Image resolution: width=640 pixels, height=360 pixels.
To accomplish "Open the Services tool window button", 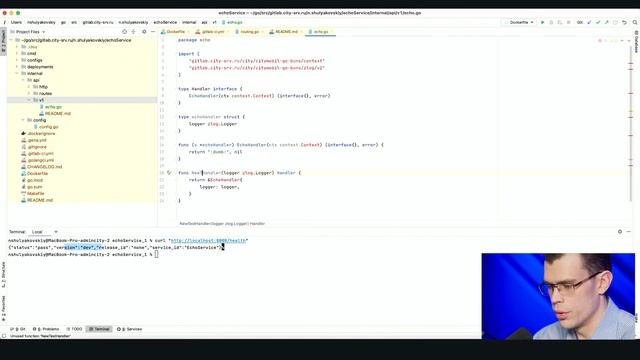I will click(130, 329).
